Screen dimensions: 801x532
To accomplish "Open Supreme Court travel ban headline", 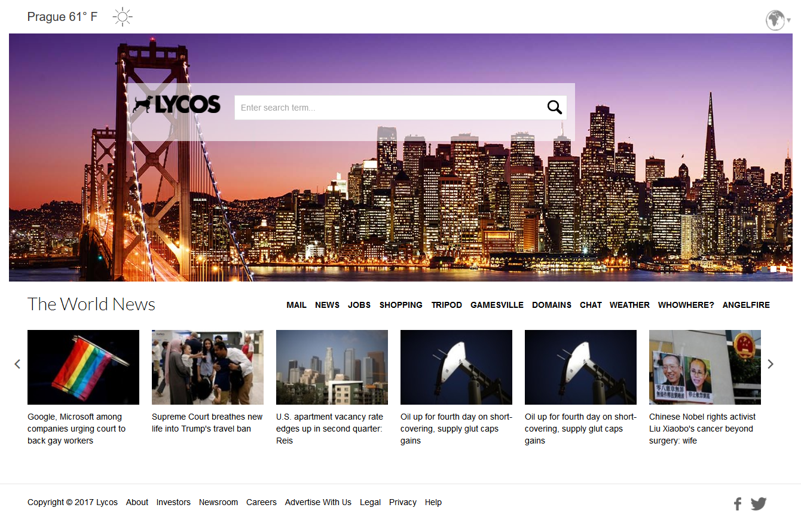I will point(207,423).
